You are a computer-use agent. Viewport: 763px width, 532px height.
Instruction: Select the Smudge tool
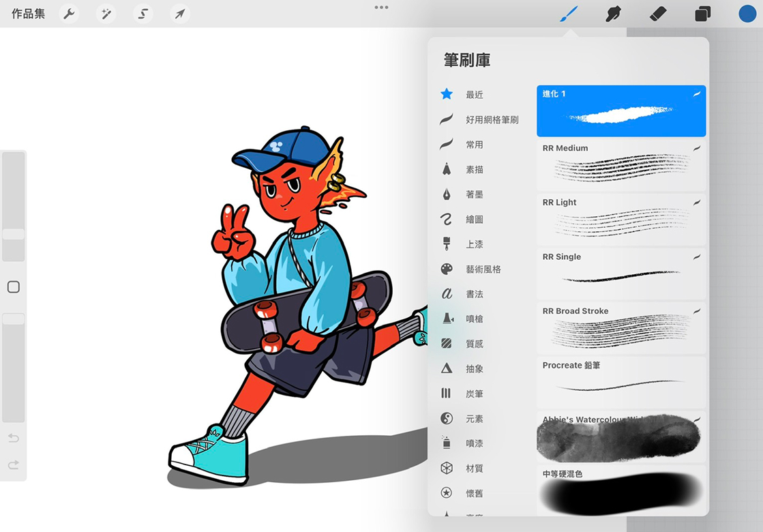613,14
